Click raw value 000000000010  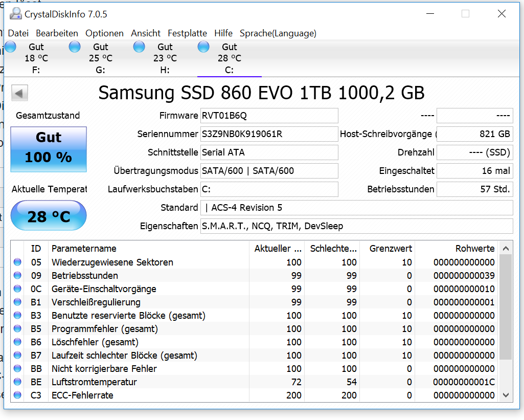pos(464,289)
